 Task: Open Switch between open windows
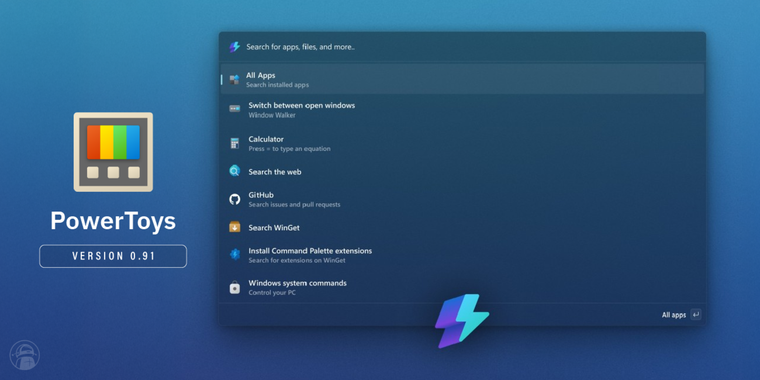(x=462, y=110)
